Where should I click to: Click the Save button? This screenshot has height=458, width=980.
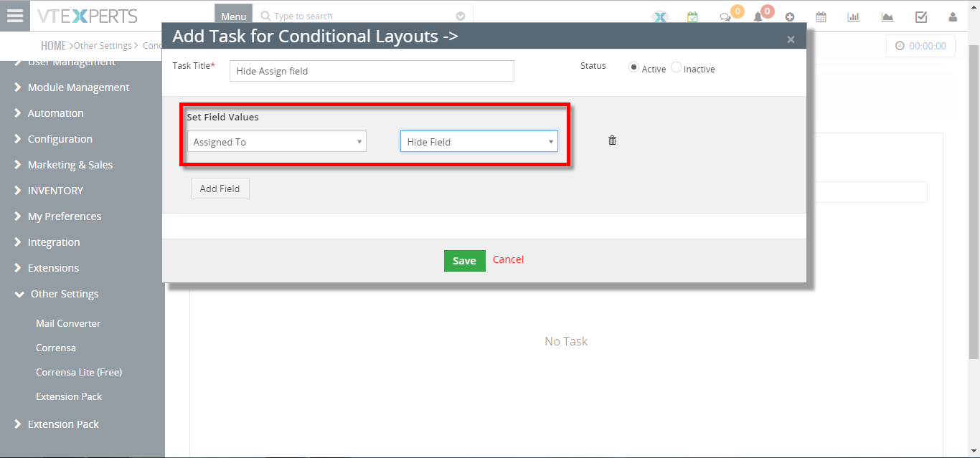click(465, 261)
